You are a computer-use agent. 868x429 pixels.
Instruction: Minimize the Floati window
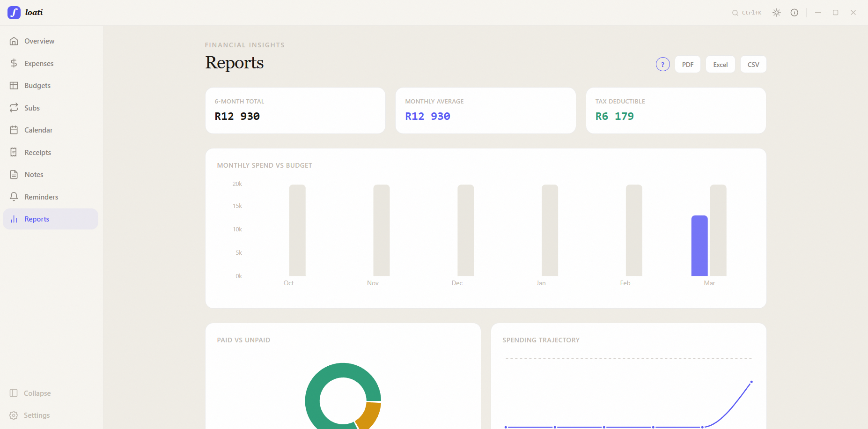tap(818, 13)
